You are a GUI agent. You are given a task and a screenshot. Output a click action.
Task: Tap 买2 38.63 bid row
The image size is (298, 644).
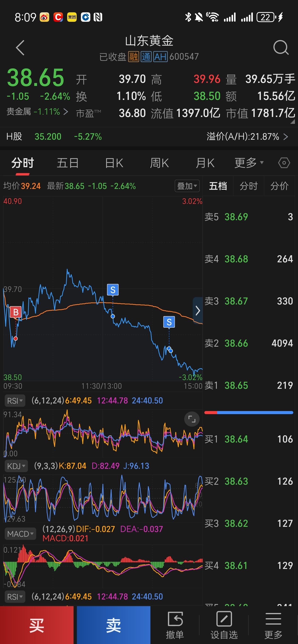[249, 481]
